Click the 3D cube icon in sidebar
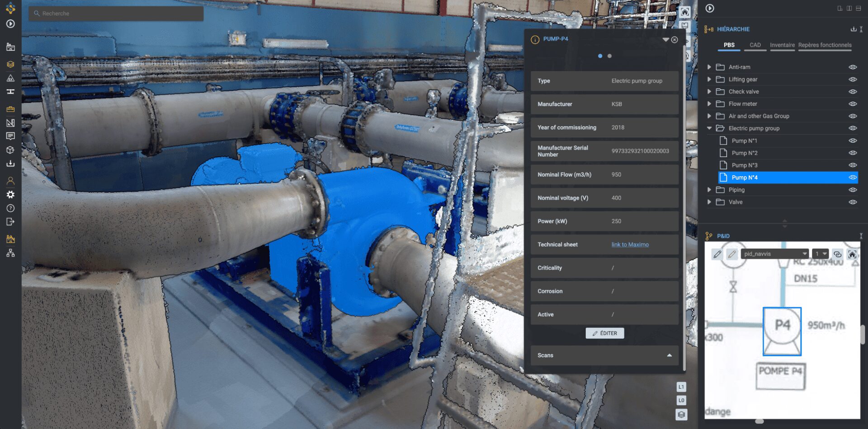 [x=10, y=150]
